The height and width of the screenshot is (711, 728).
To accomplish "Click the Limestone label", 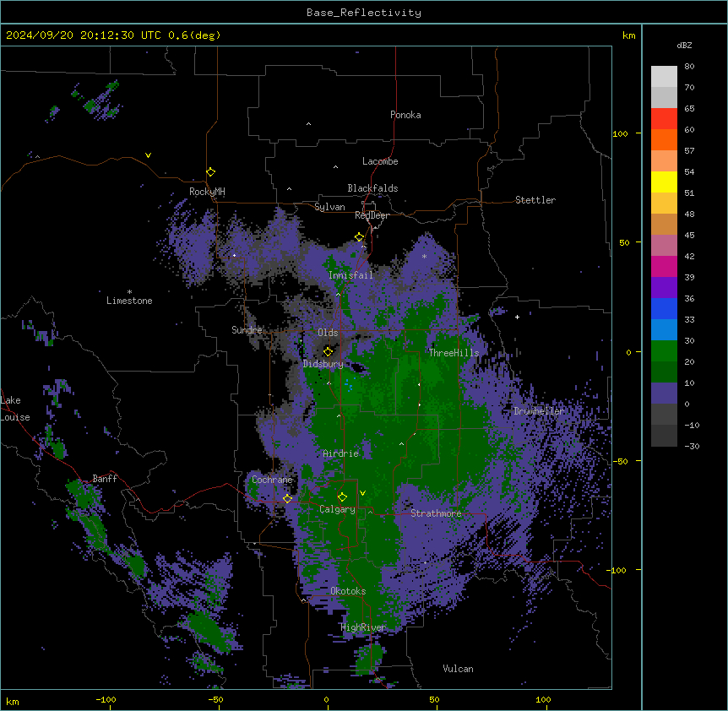I will pyautogui.click(x=129, y=301).
